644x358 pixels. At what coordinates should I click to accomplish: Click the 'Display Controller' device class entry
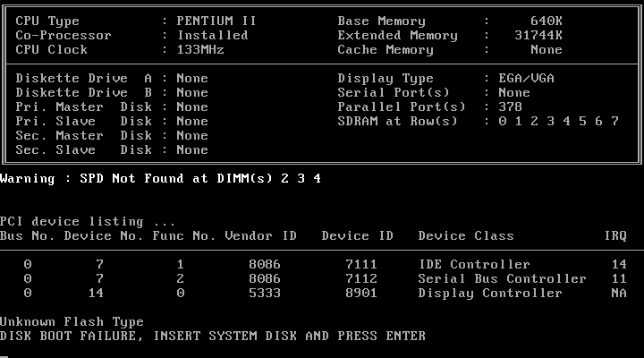[490, 293]
